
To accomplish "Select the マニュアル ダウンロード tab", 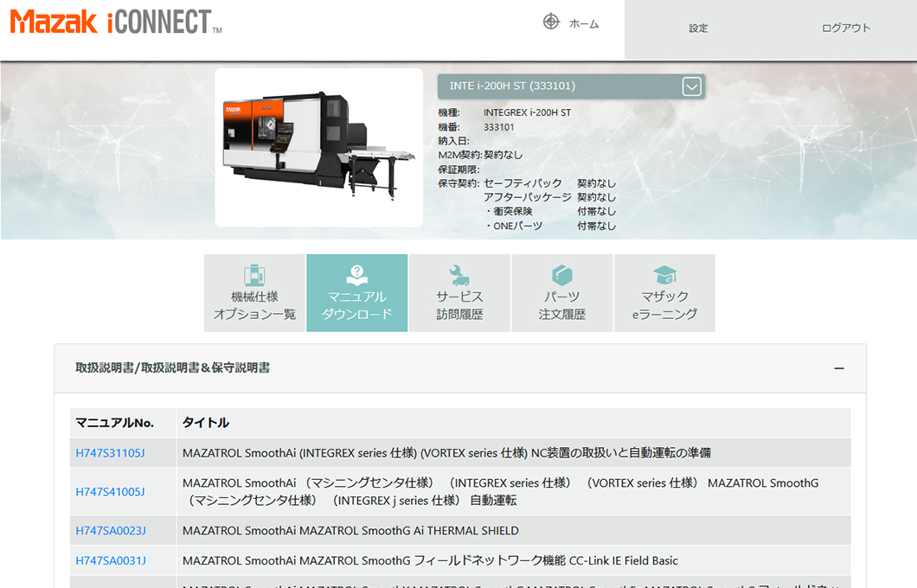I will (x=356, y=293).
